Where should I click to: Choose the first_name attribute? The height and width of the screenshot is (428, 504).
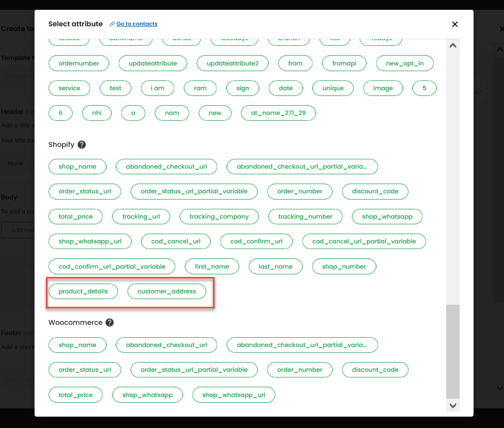(212, 267)
